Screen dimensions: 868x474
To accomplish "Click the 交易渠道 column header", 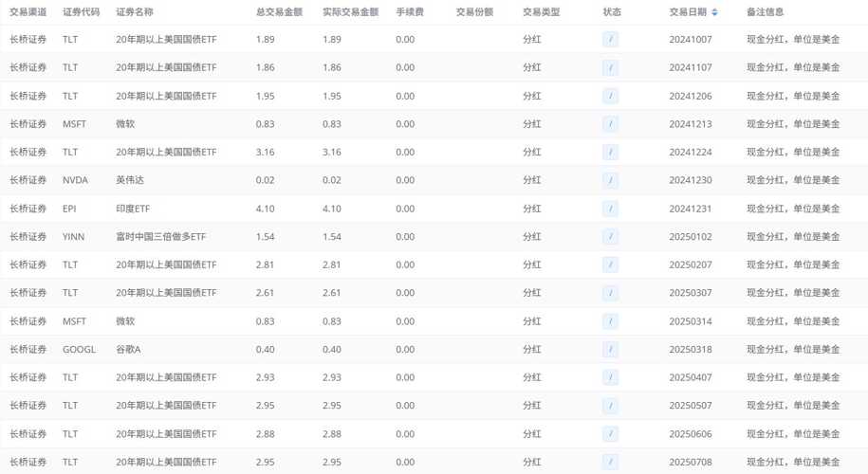I will [x=28, y=12].
